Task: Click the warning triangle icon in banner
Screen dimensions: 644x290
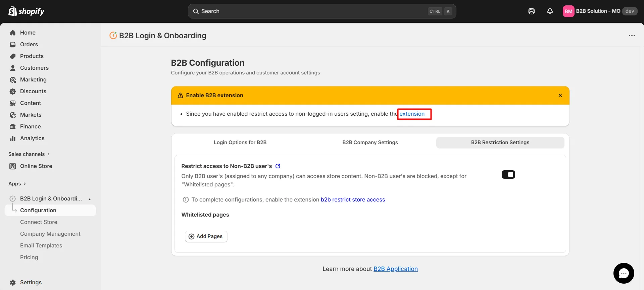Action: coord(180,95)
